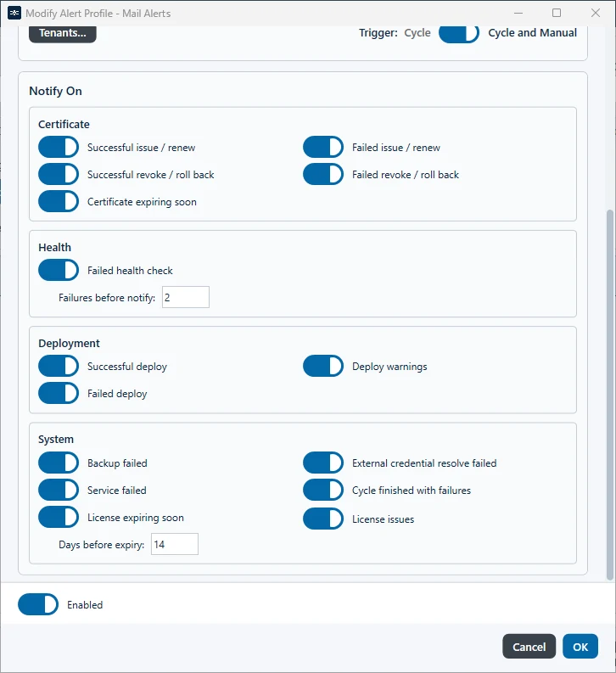This screenshot has width=616, height=673.
Task: Toggle Failed issue / renew notification
Action: [323, 147]
